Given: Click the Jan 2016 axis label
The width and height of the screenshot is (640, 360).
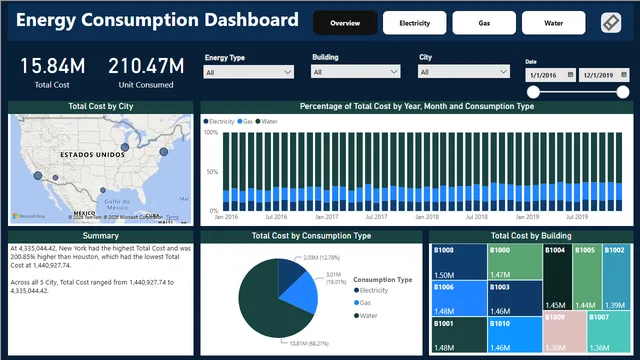Looking at the screenshot, I should point(226,217).
